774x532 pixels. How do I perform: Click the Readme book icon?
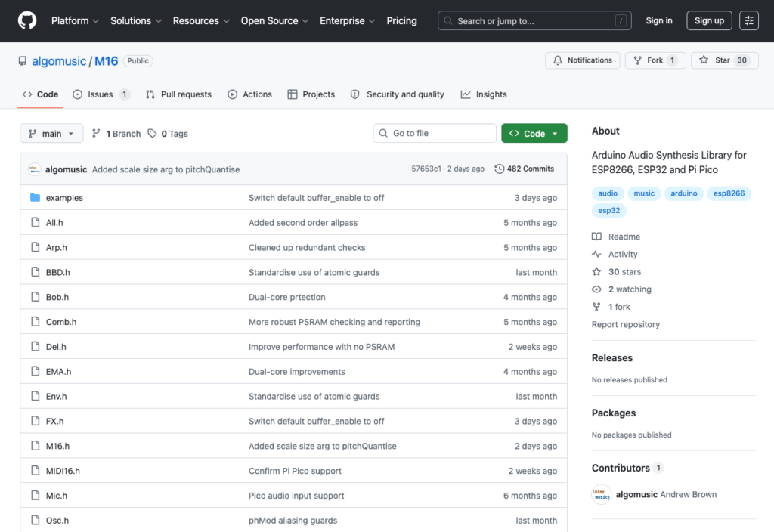[x=597, y=237]
